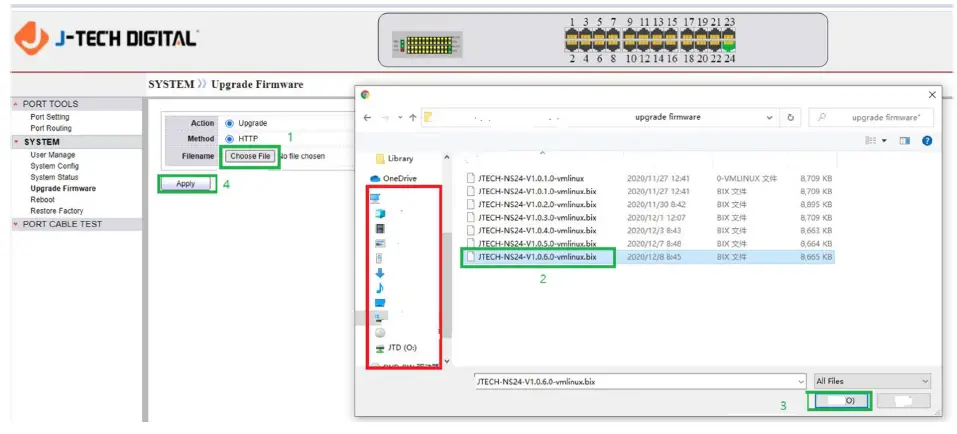This screenshot has height=434, width=957.
Task: Open the disc drive in navigation pane
Action: [380, 333]
